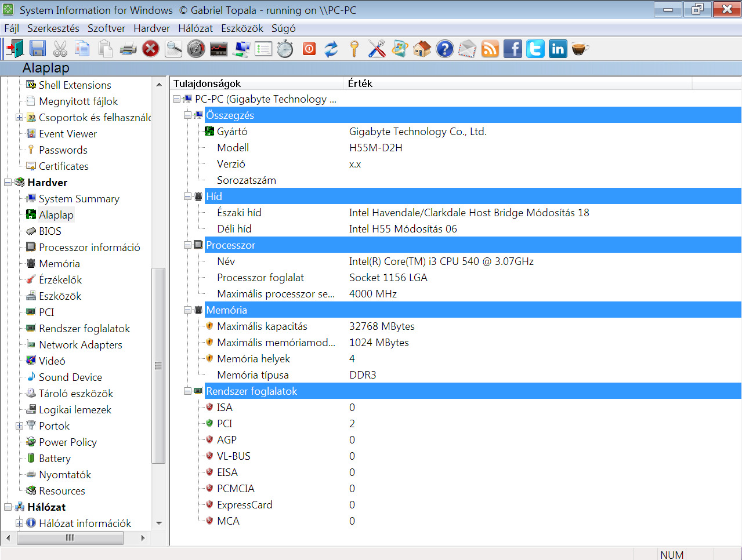Click the Windows logo update icon
This screenshot has width=742, height=560.
(400, 49)
